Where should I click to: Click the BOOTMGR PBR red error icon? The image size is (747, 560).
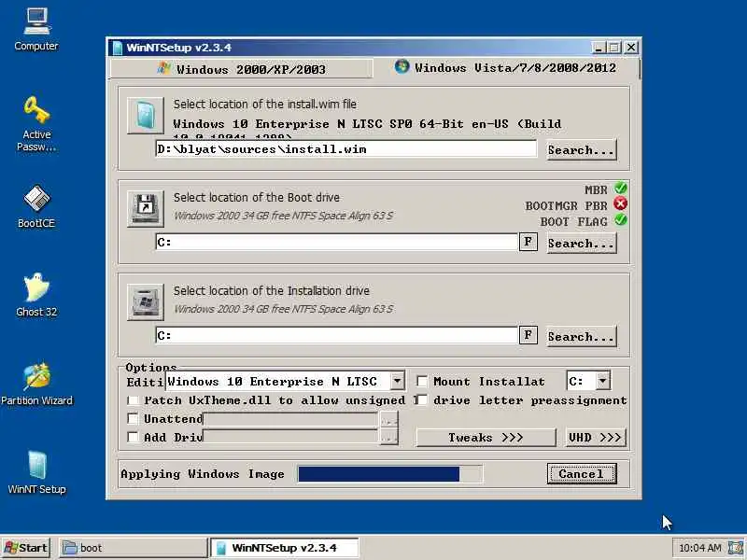[620, 203]
